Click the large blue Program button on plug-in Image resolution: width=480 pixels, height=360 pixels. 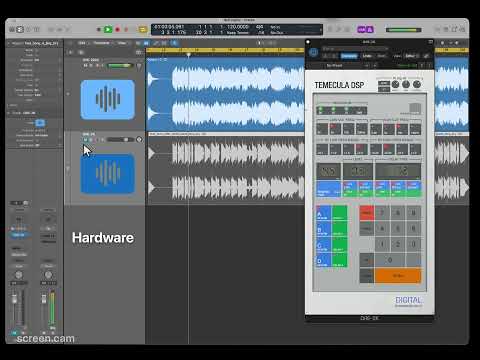click(x=328, y=189)
